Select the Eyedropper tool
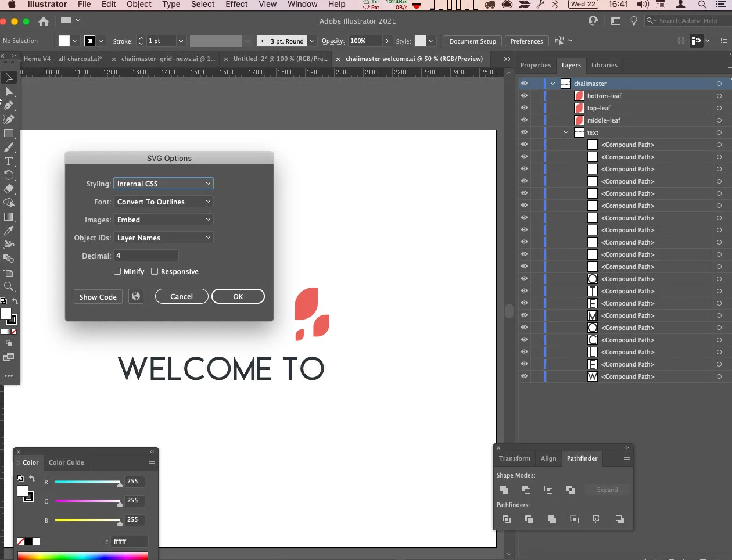732x560 pixels. pos(9,231)
